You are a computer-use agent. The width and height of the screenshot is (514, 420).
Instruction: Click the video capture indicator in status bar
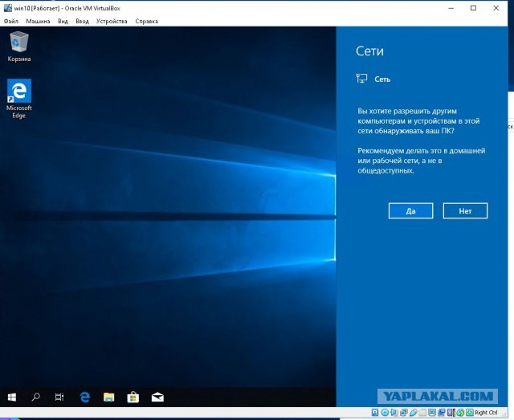click(441, 413)
